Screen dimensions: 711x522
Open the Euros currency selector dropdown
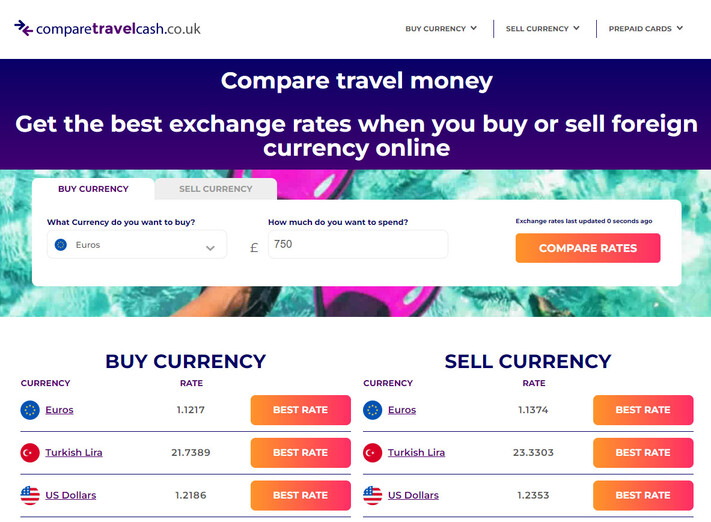(137, 245)
